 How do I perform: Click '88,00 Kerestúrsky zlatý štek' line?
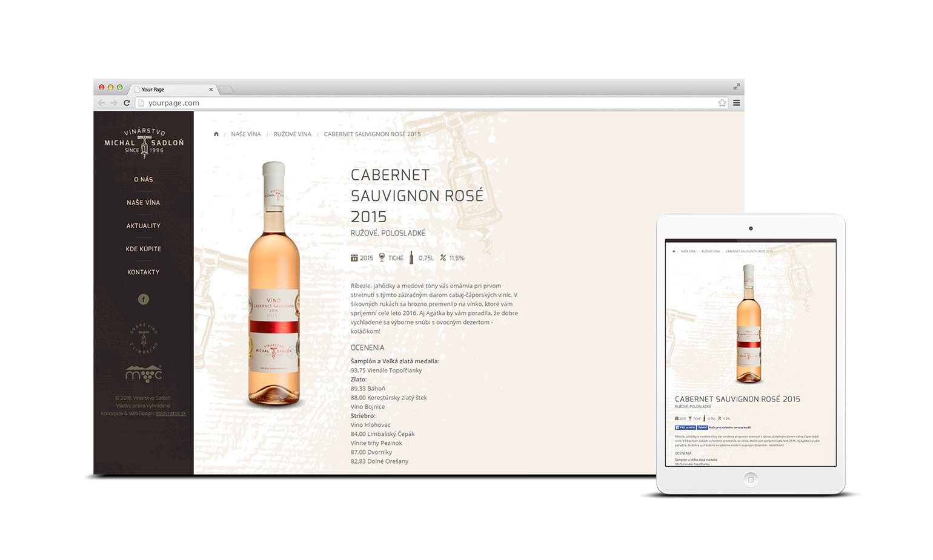(x=388, y=398)
